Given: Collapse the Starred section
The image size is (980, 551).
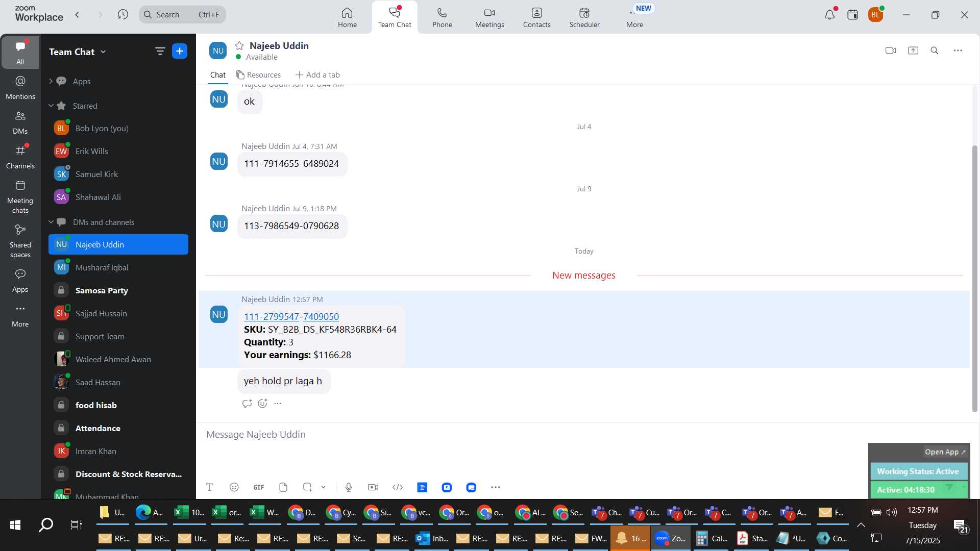Looking at the screenshot, I should click(x=51, y=106).
